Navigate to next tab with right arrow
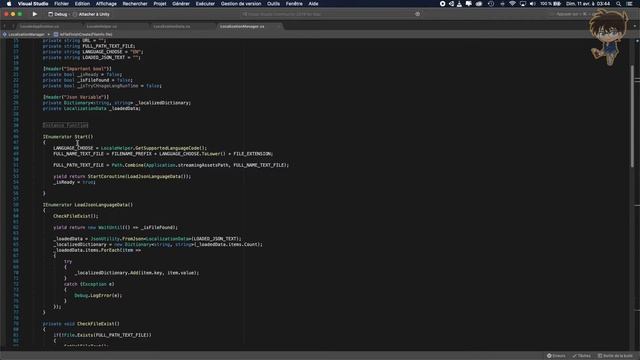 (12, 27)
